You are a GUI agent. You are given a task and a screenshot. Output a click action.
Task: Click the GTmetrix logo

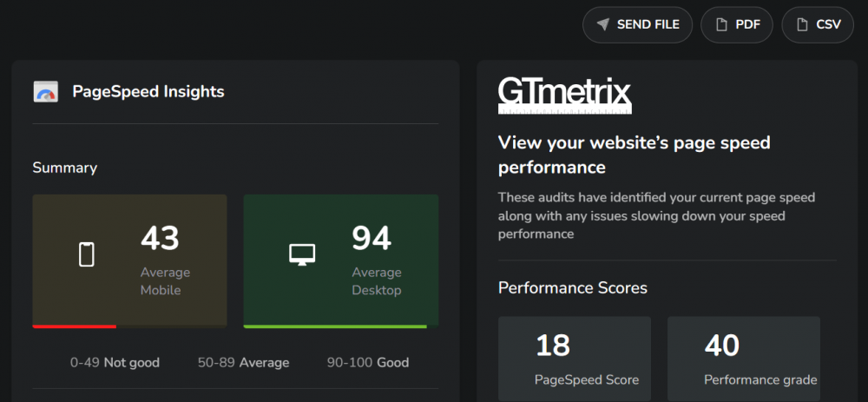tap(565, 96)
